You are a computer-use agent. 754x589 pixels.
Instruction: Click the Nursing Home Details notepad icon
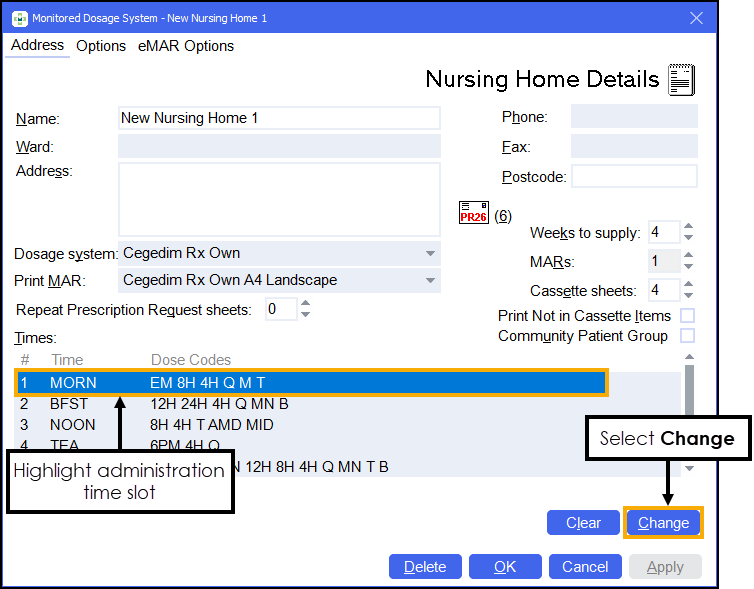pyautogui.click(x=681, y=81)
